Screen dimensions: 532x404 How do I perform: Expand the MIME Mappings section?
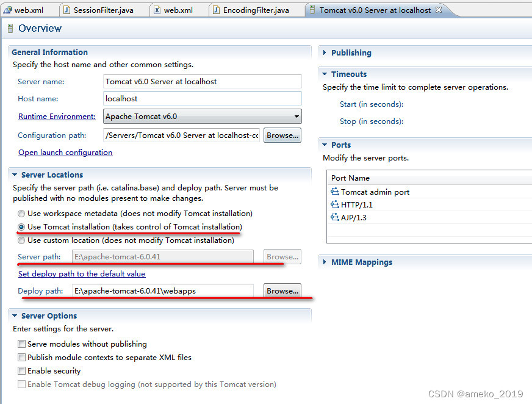[x=325, y=262]
